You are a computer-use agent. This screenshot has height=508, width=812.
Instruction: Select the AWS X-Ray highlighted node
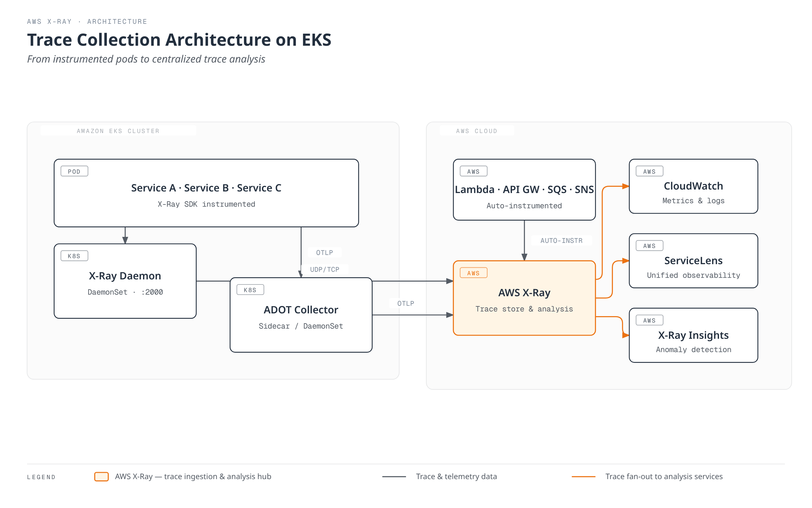pos(524,298)
